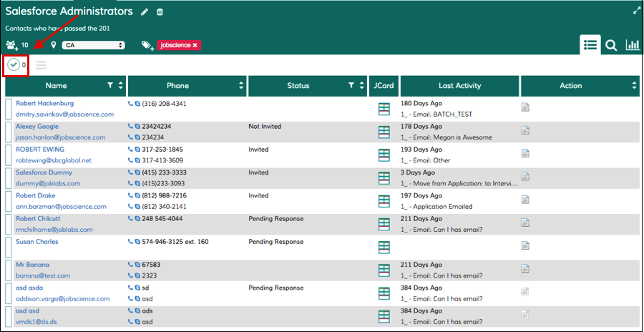
Task: Click Robert Hackenburg's action document icon
Action: click(525, 107)
